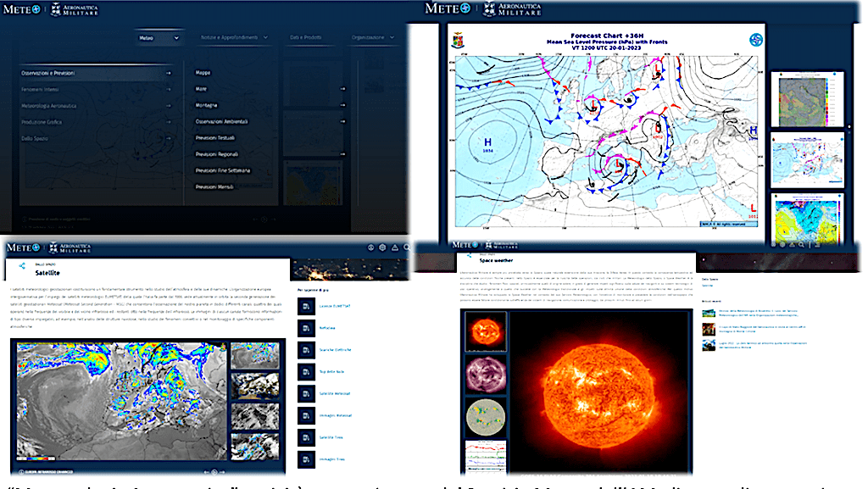
Task: Click gear icon in Satellite page header
Action: (382, 247)
